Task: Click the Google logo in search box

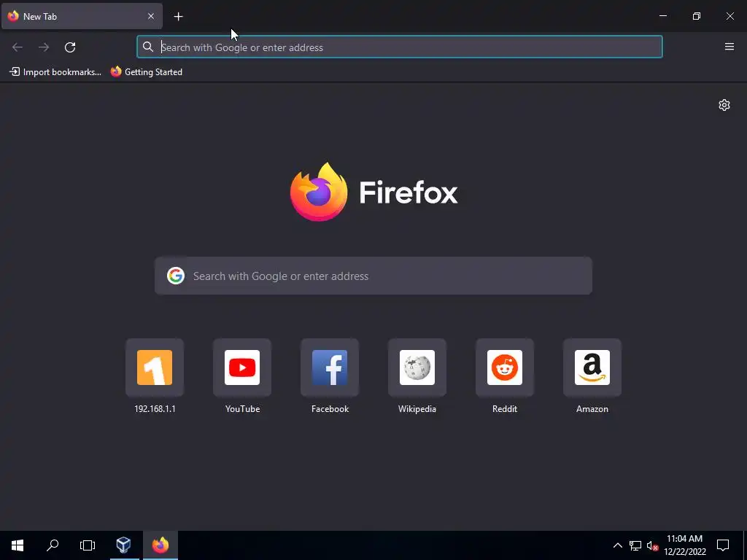Action: pyautogui.click(x=176, y=276)
